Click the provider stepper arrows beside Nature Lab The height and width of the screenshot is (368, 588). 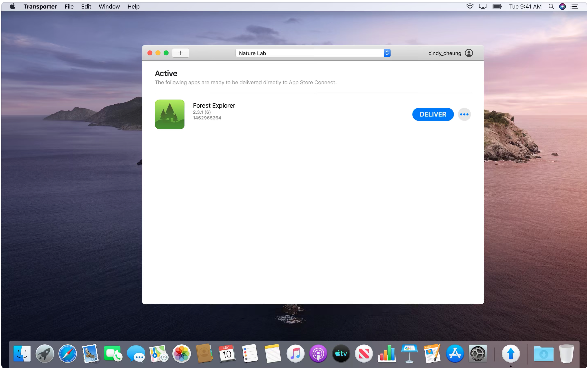[387, 53]
